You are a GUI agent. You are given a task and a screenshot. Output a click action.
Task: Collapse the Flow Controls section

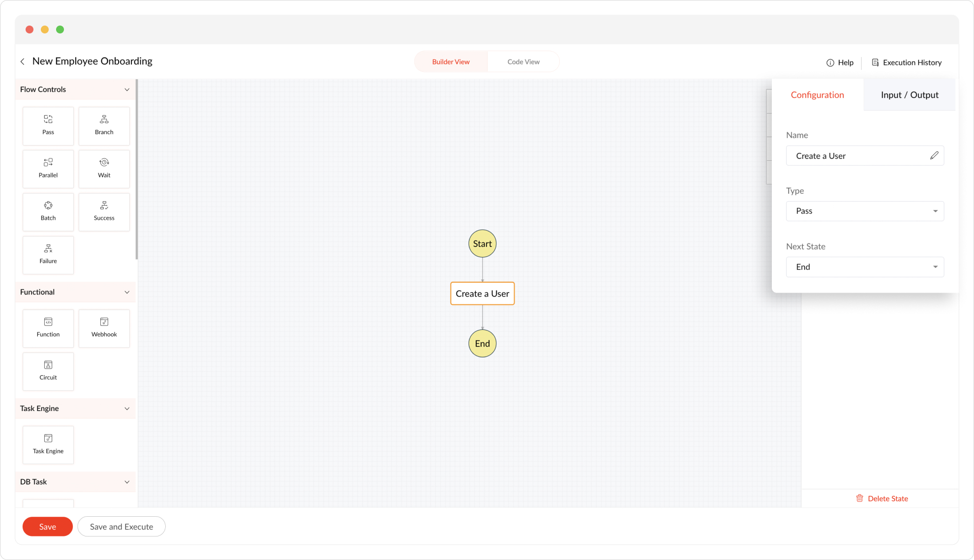[x=127, y=89]
